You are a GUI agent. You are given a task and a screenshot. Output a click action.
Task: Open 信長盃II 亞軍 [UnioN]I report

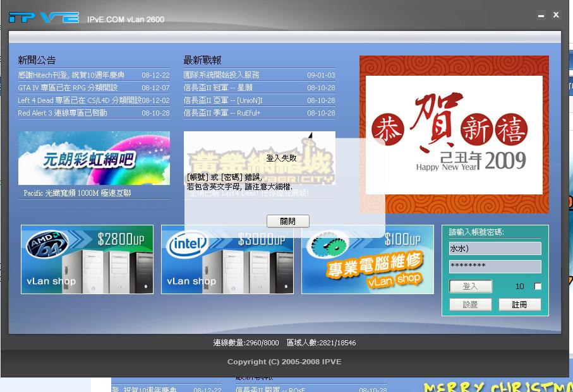259,100
